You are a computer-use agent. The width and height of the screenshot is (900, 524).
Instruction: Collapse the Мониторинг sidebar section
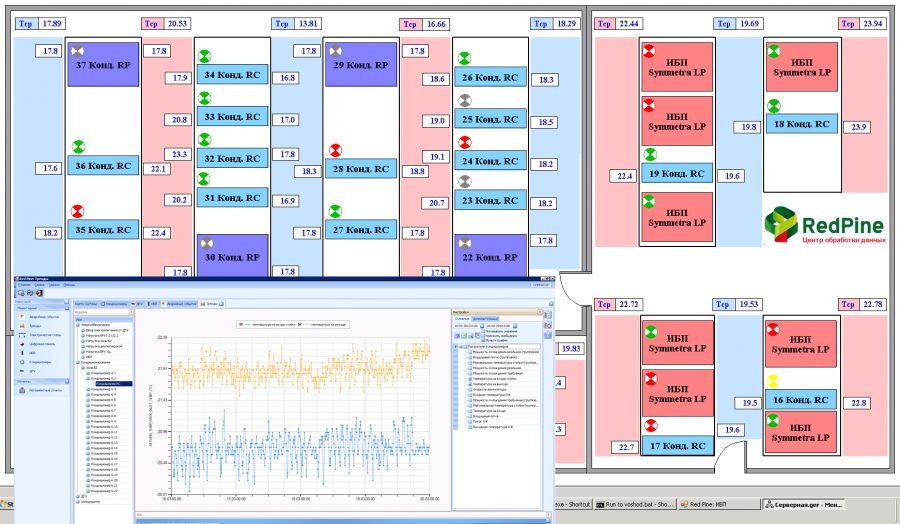[67, 308]
